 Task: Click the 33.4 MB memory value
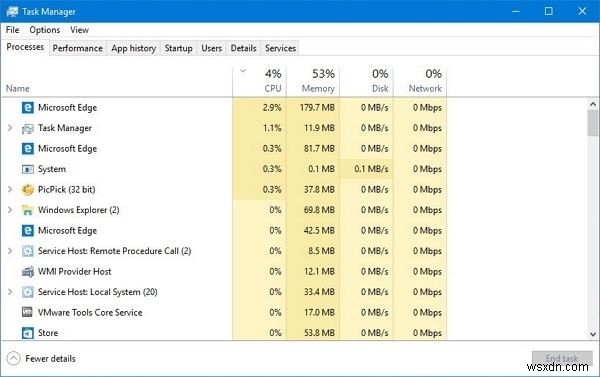coord(319,292)
